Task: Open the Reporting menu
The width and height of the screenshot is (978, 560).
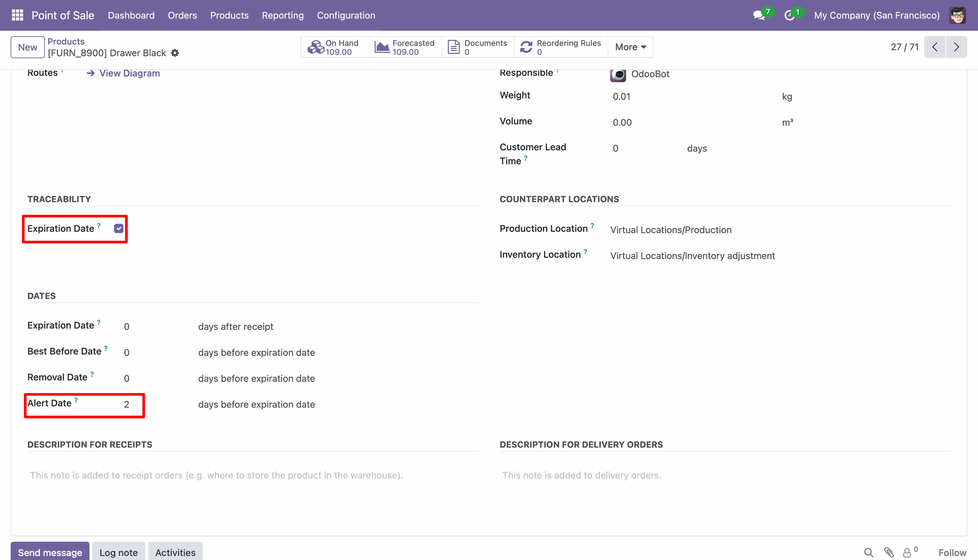Action: click(283, 15)
